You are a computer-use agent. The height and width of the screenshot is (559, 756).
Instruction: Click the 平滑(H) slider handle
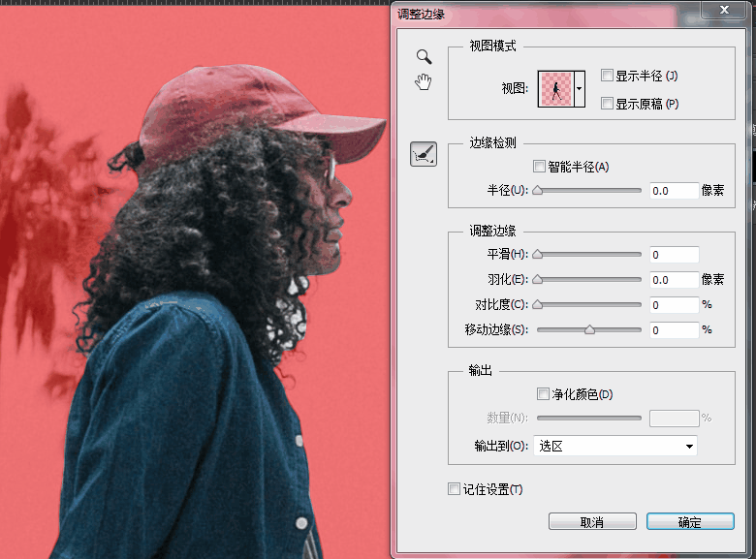(x=538, y=254)
